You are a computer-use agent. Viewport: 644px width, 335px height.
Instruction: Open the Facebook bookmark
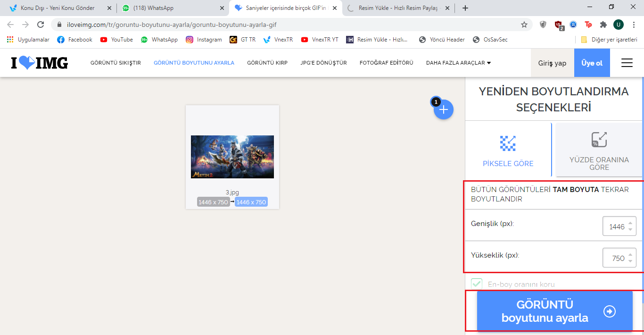coord(74,40)
